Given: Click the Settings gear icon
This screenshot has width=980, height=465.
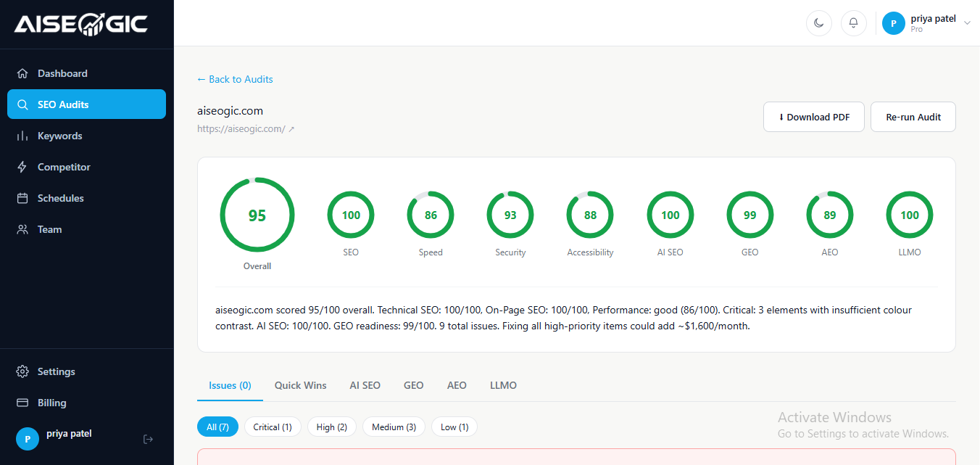Looking at the screenshot, I should tap(22, 371).
